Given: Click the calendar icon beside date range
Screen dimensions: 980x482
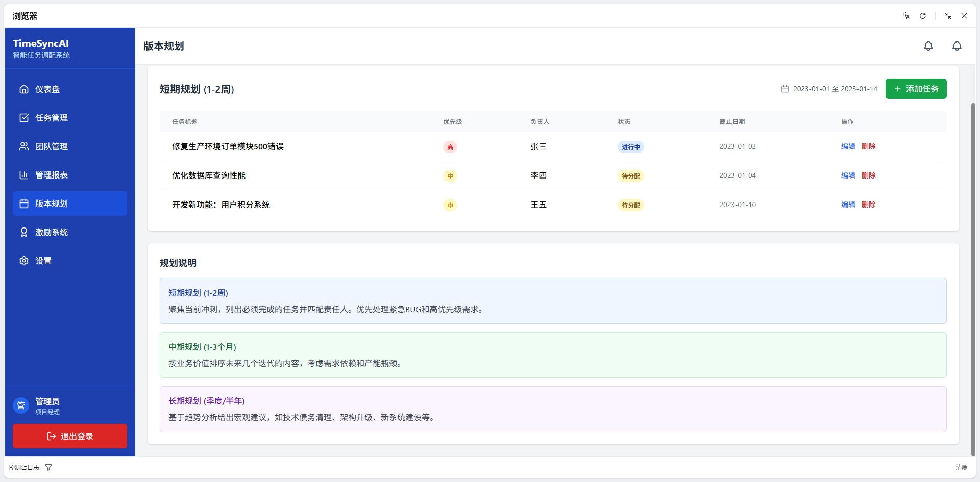Looking at the screenshot, I should [x=785, y=89].
